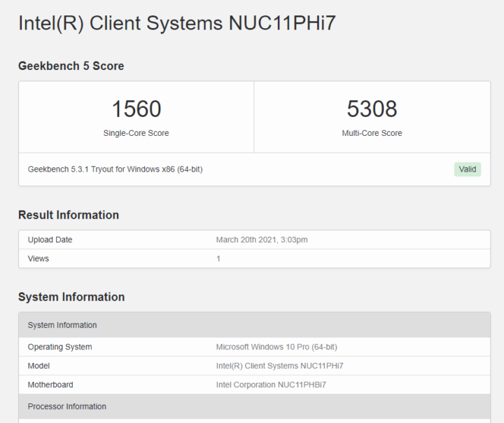
Task: Click the green Valid badge
Action: coord(468,169)
